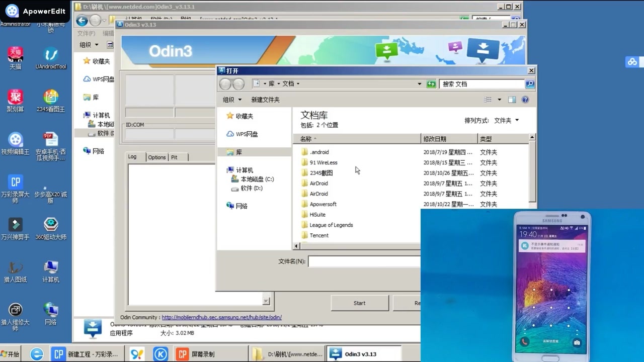
Task: Toggle the preview pane icon in the dialog
Action: tap(512, 100)
